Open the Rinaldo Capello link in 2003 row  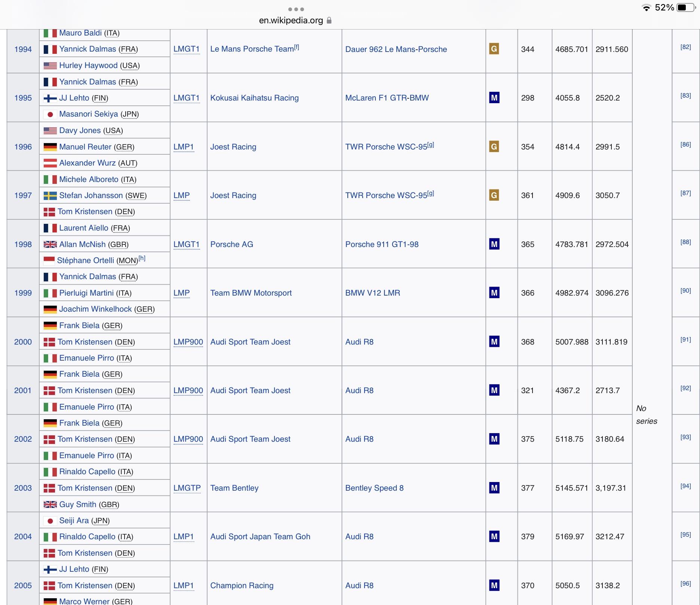[87, 472]
